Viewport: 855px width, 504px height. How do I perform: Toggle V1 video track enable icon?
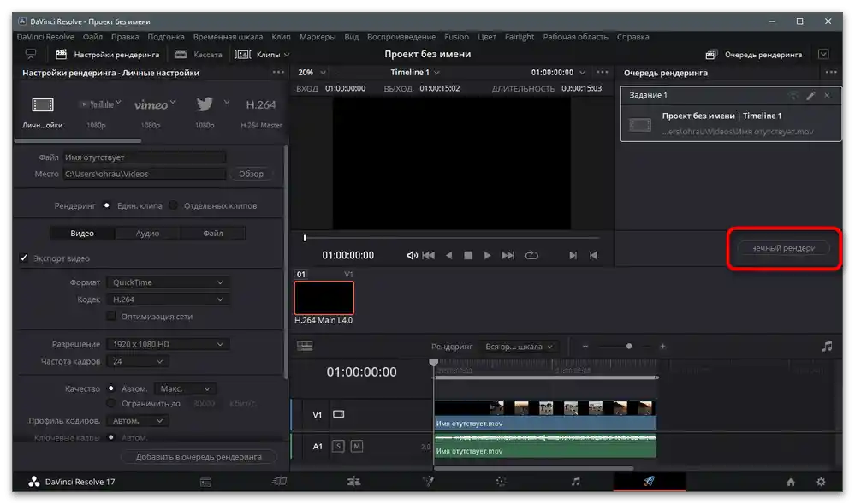click(x=339, y=414)
